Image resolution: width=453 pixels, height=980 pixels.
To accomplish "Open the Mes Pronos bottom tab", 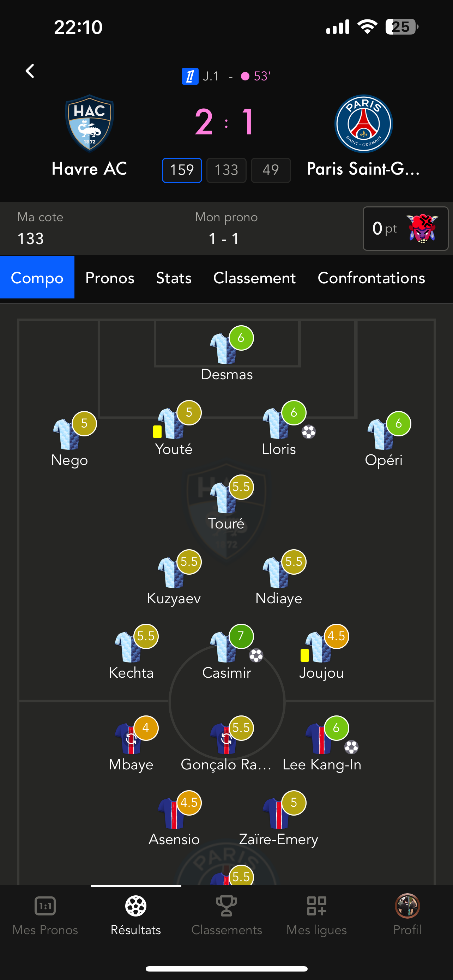I will pos(45,915).
